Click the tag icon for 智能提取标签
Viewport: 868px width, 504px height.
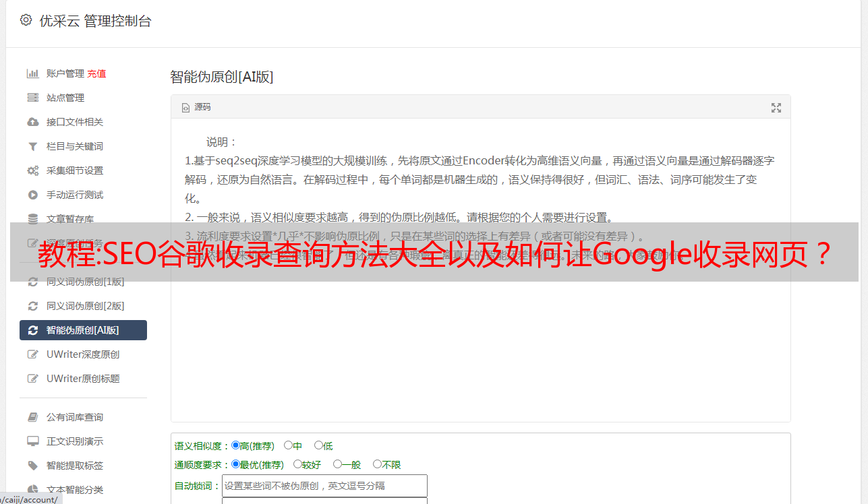pos(32,466)
